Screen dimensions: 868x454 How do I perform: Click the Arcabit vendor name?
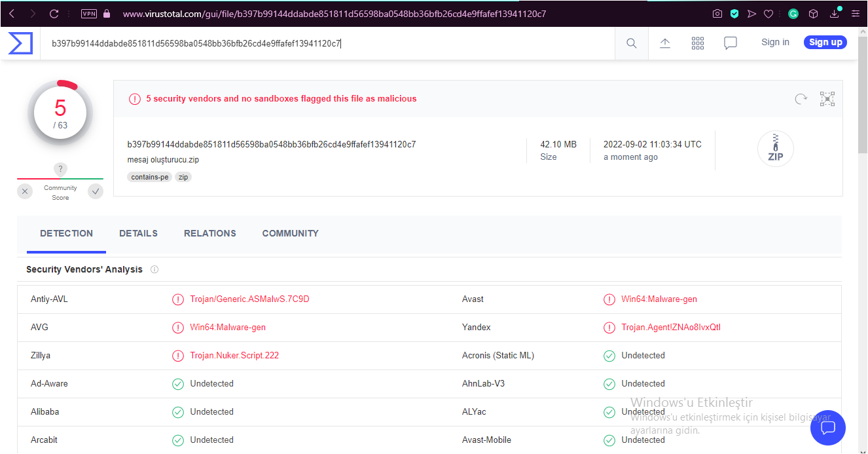point(44,440)
